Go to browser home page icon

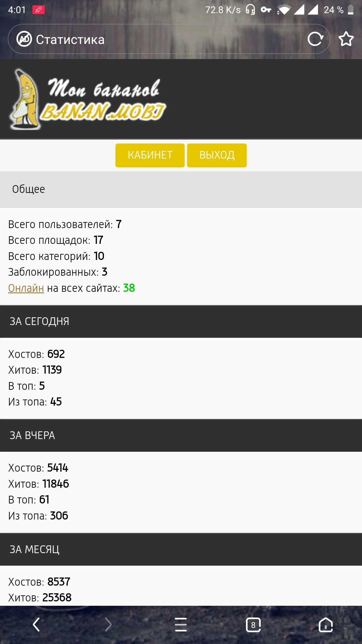tap(325, 625)
